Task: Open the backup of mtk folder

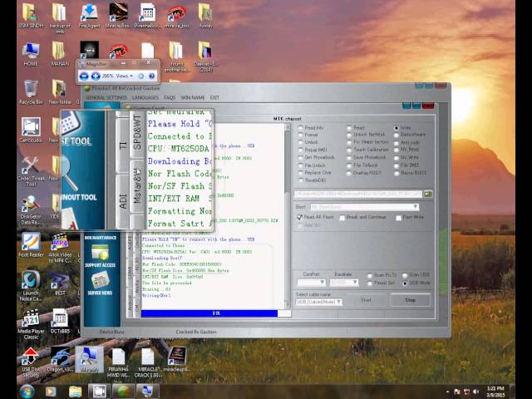Action: pos(60,17)
